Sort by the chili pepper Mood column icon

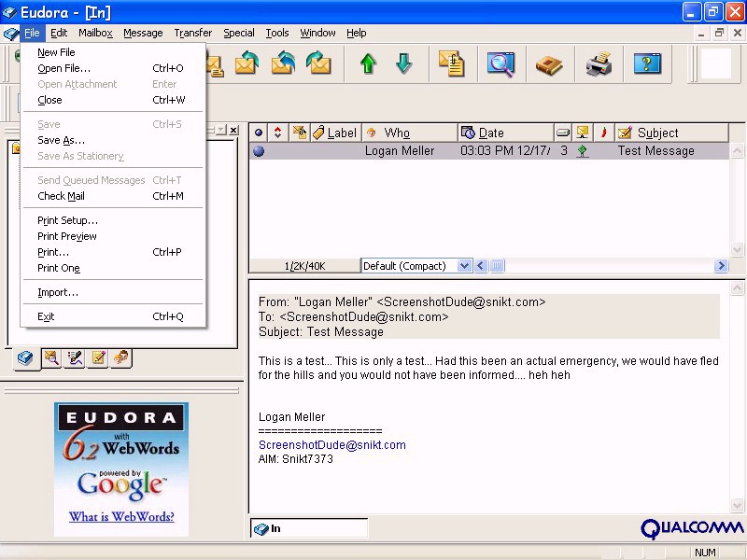[603, 133]
